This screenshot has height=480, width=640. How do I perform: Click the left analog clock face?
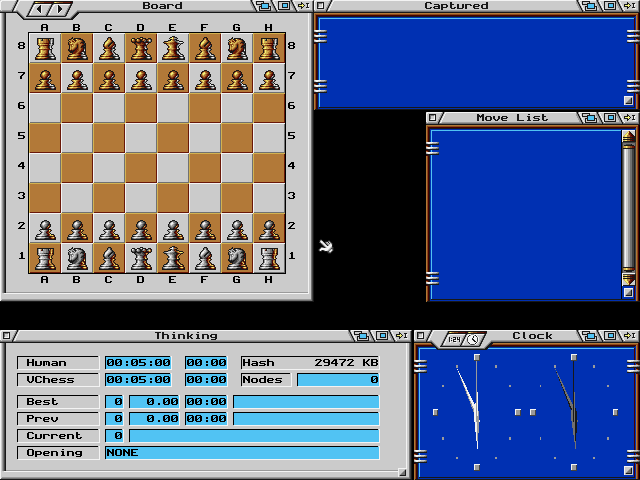(x=477, y=412)
